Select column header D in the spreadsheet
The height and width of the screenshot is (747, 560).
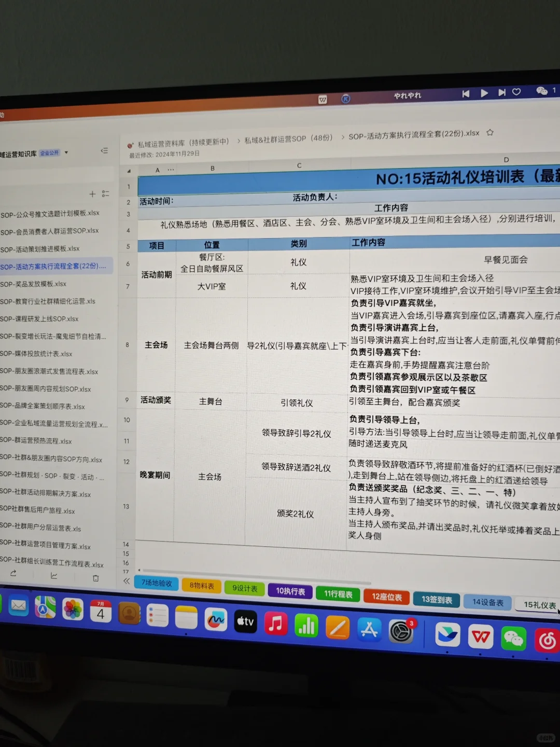506,159
